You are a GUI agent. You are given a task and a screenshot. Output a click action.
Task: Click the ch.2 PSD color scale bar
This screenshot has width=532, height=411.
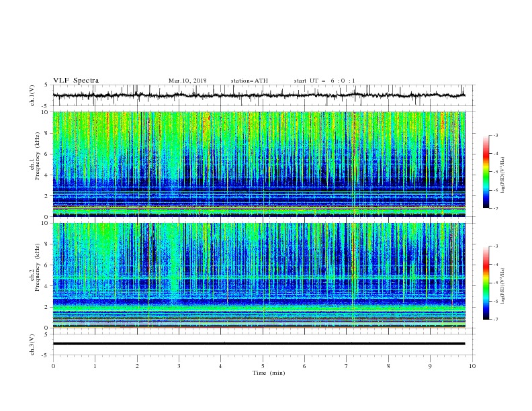486,283
